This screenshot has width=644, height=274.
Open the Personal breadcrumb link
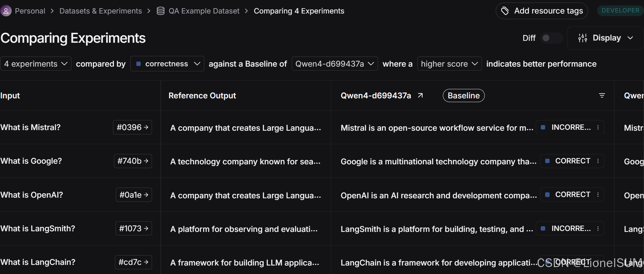30,11
